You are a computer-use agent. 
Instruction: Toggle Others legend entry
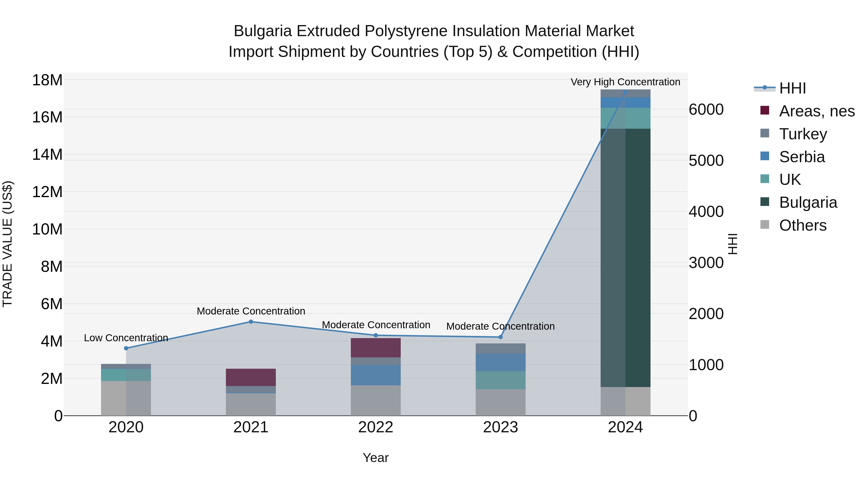tap(793, 225)
